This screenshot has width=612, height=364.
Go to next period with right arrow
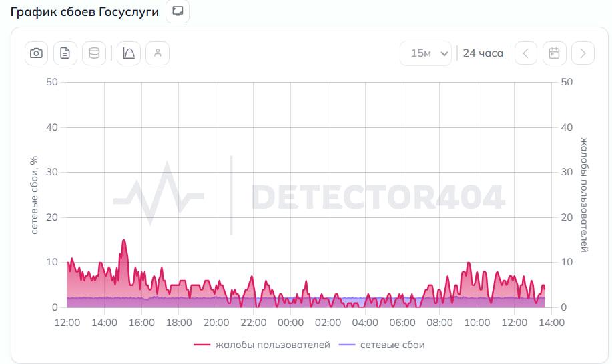tap(583, 53)
